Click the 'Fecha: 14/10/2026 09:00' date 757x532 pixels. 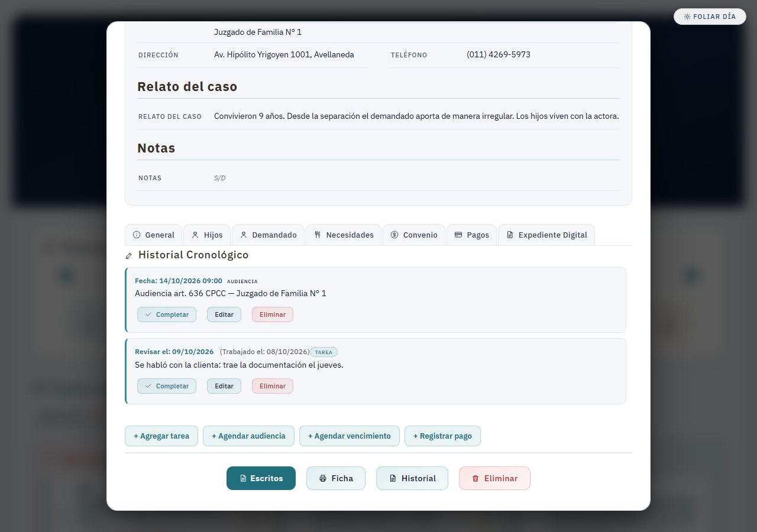pyautogui.click(x=179, y=281)
